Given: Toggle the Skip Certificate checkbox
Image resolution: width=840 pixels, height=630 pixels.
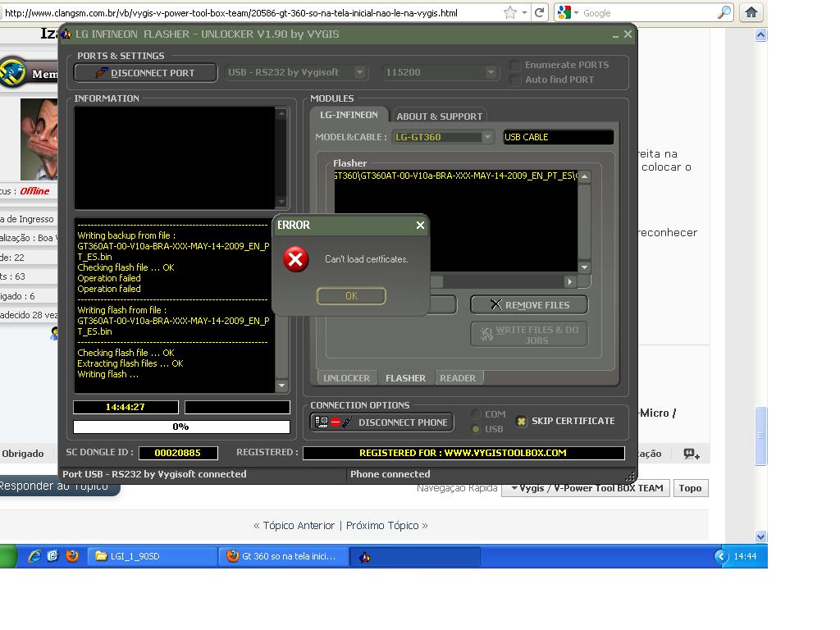Looking at the screenshot, I should pos(521,422).
